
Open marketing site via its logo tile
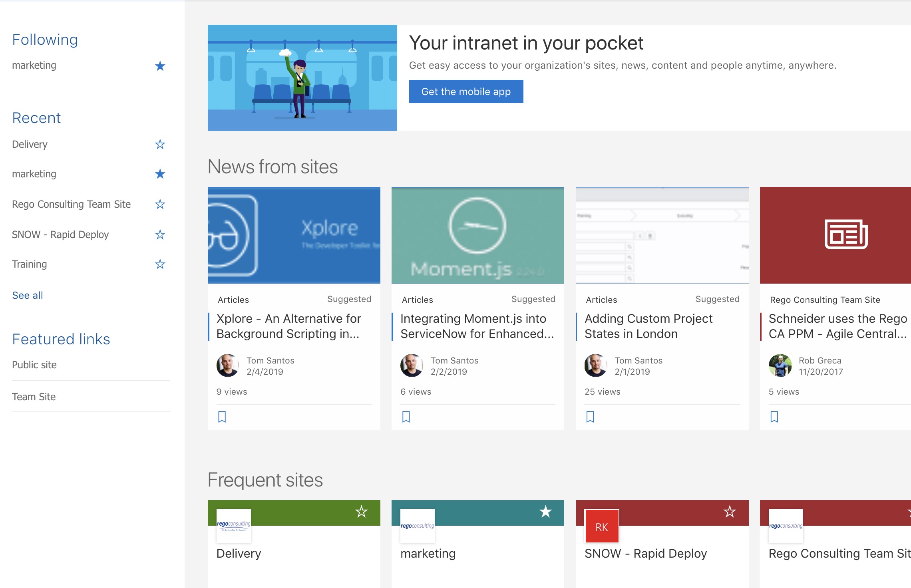[x=418, y=526]
